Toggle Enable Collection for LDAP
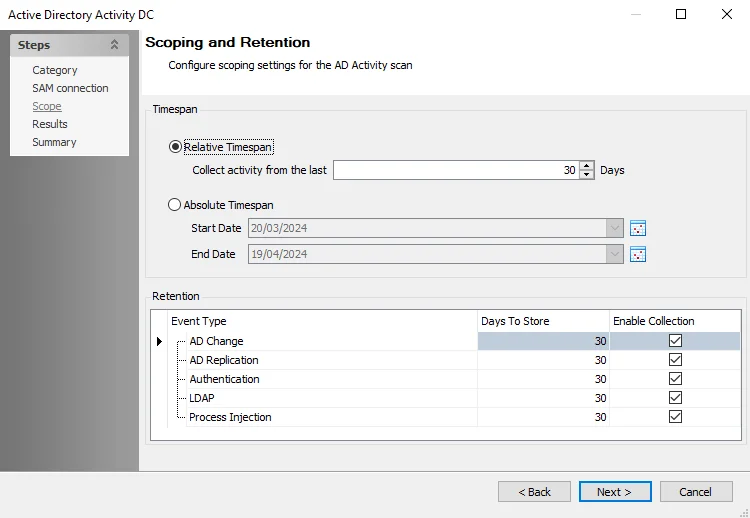 [675, 397]
